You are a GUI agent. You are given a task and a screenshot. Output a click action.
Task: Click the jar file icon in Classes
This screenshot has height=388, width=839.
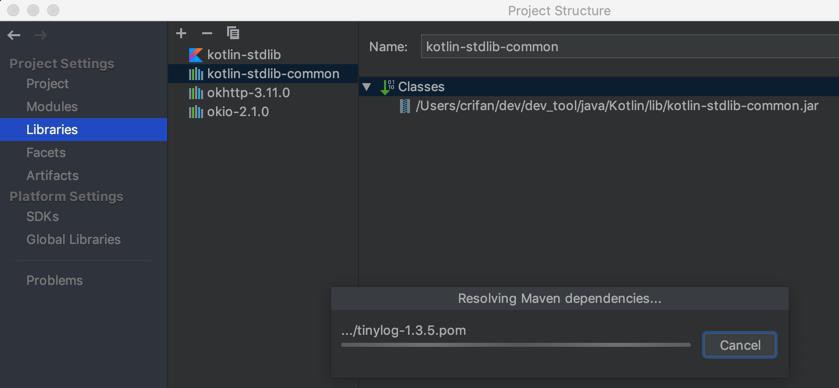405,106
